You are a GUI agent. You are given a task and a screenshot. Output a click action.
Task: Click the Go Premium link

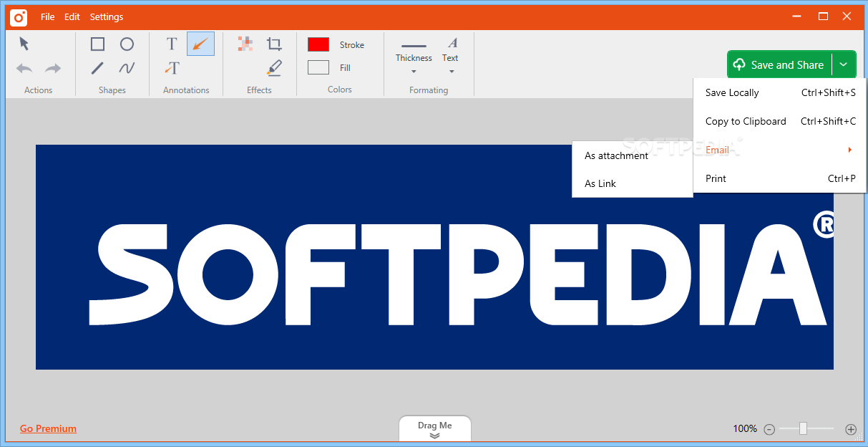(x=48, y=428)
